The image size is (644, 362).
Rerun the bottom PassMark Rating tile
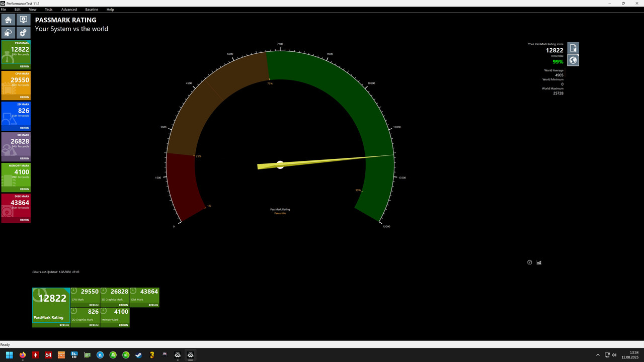click(64, 325)
